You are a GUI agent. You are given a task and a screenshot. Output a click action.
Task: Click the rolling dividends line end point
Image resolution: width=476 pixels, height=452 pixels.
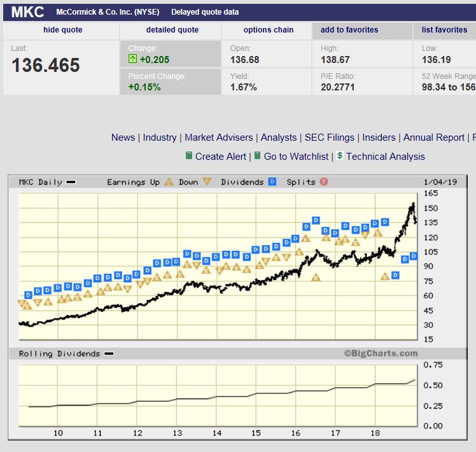click(x=415, y=380)
